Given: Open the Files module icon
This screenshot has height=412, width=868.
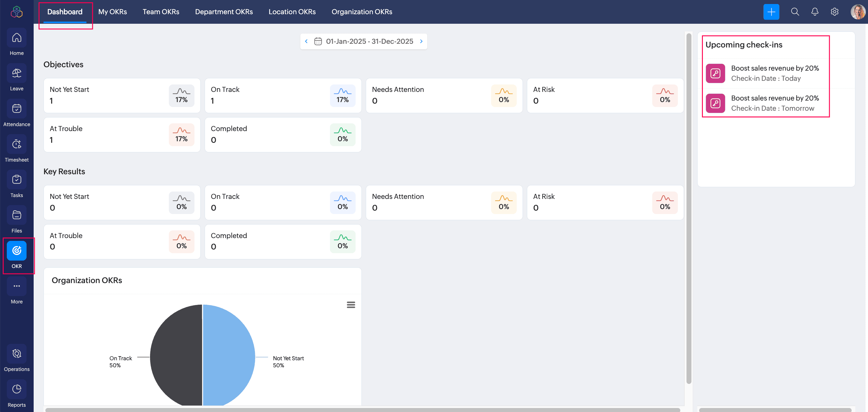Looking at the screenshot, I should (16, 215).
